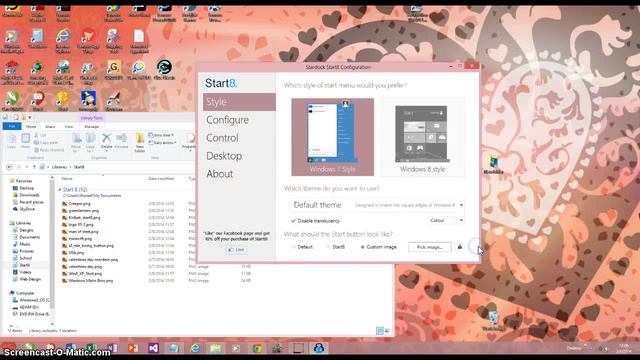Screen dimensions: 640x360
Task: Click the Rename icon in Explorer ribbon
Action: [121, 141]
